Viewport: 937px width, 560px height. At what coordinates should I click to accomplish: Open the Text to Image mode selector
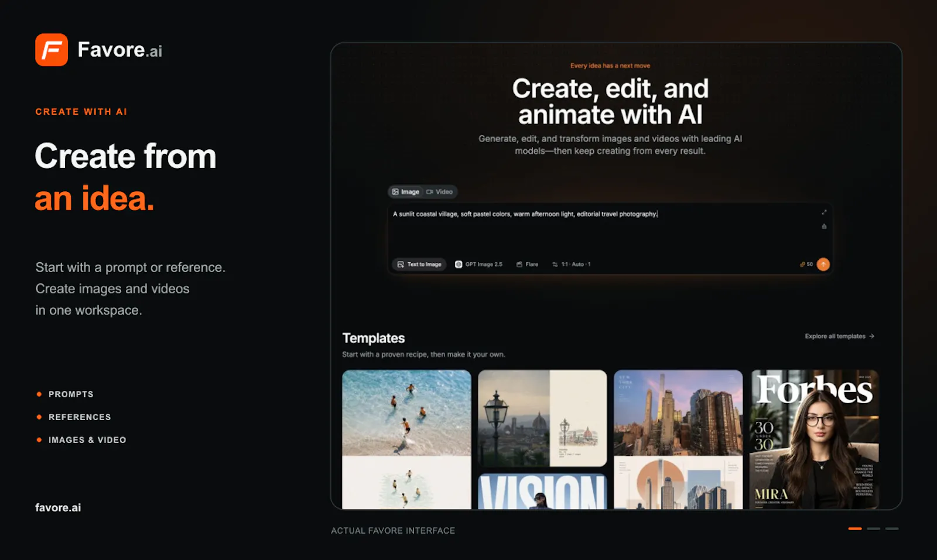point(419,264)
